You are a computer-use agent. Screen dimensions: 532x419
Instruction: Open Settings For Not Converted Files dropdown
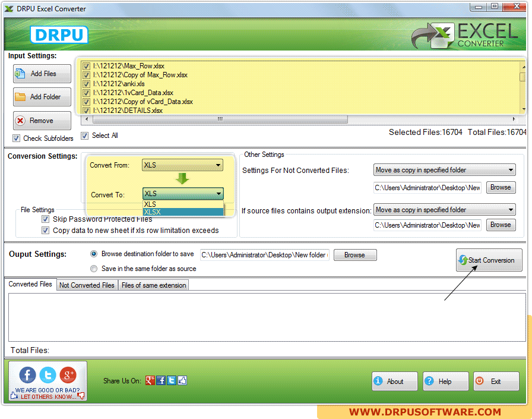click(445, 170)
